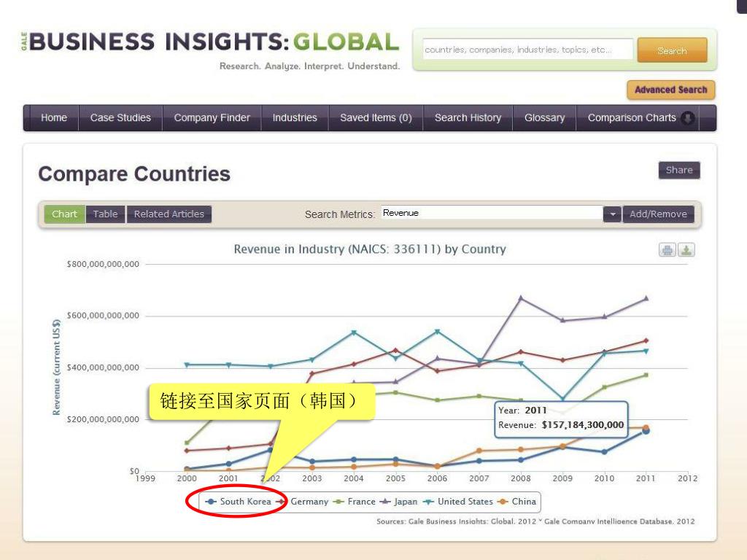The width and height of the screenshot is (747, 560).
Task: Toggle South Korea series in legend
Action: 238,502
